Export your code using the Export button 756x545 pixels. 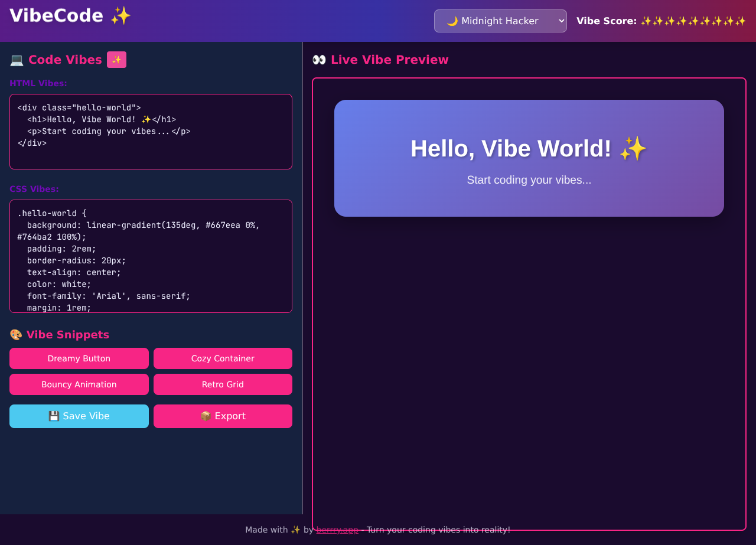[223, 416]
